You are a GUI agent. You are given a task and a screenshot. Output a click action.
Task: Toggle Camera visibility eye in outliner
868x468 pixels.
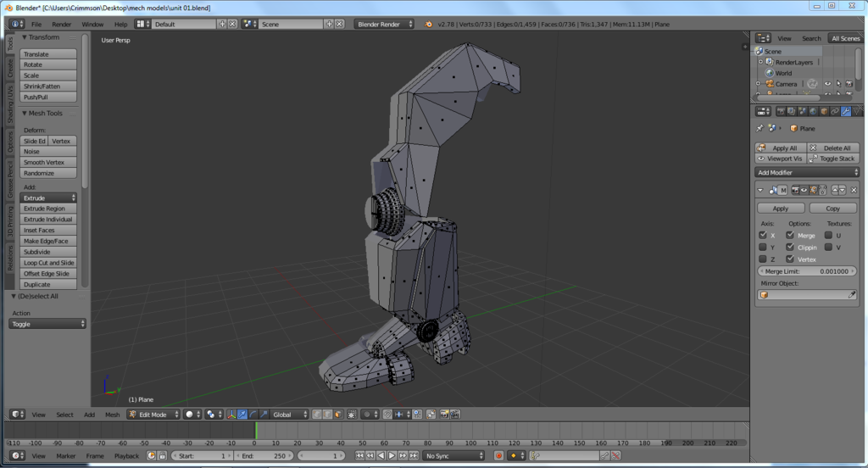[x=827, y=84]
